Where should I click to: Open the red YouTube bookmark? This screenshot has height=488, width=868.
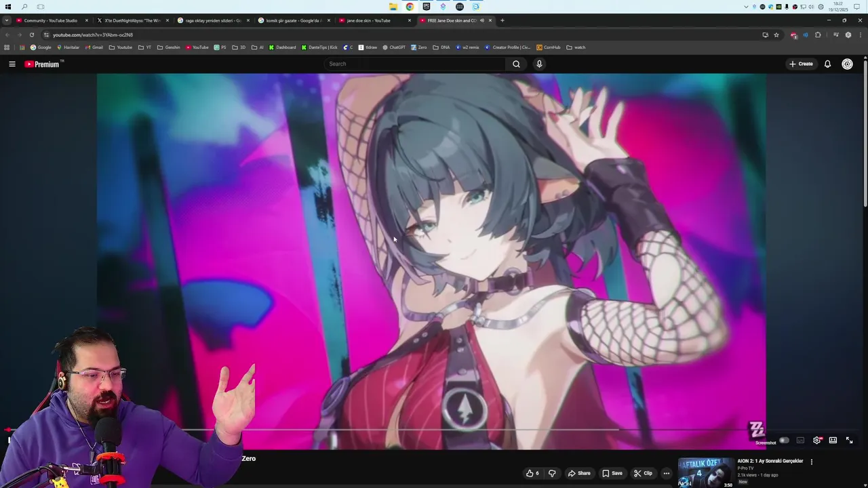(197, 47)
